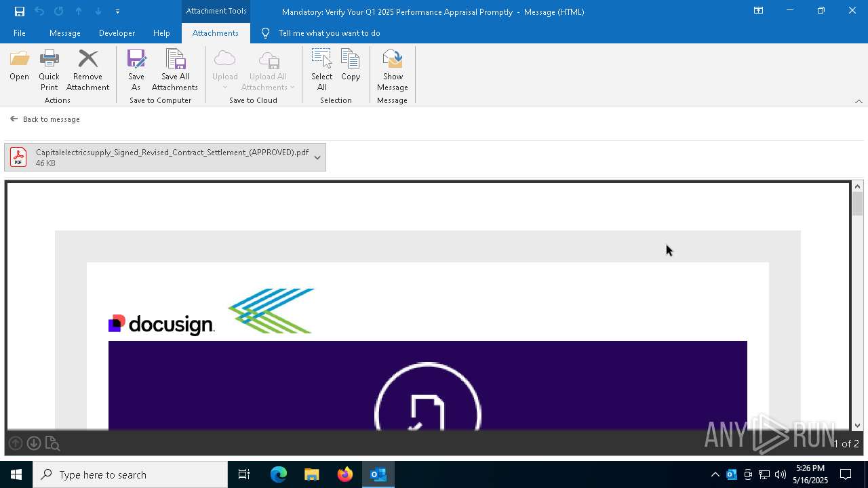This screenshot has height=488, width=868.
Task: Open the volume control in the tray
Action: [x=781, y=474]
